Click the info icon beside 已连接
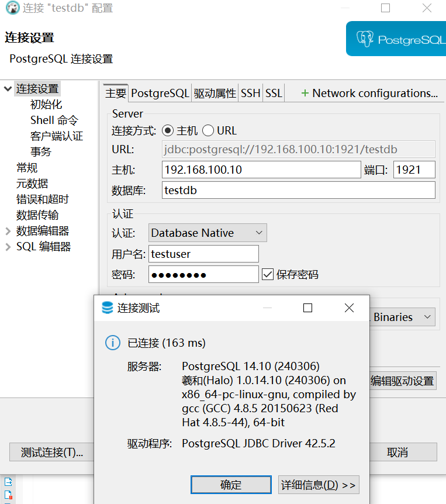The width and height of the screenshot is (446, 504). tap(113, 343)
